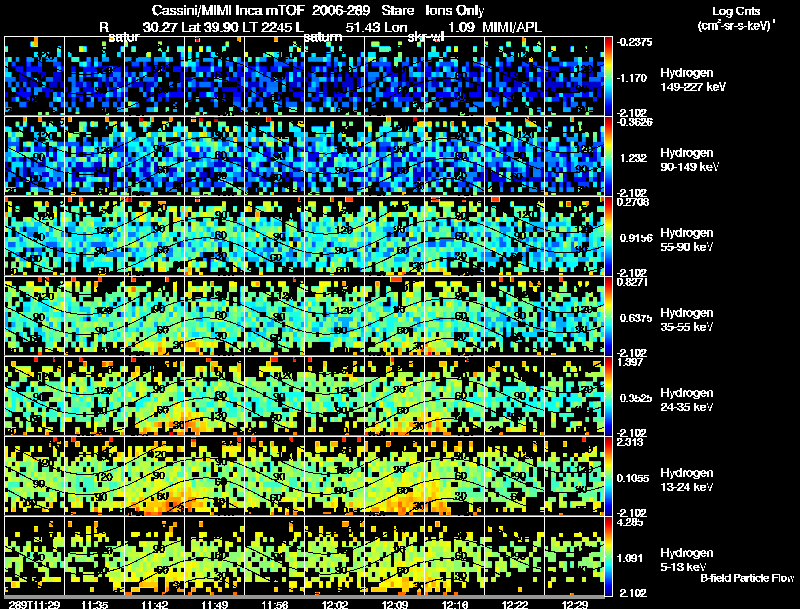
Task: Click the '0.9156' color scale value
Action: (635, 238)
